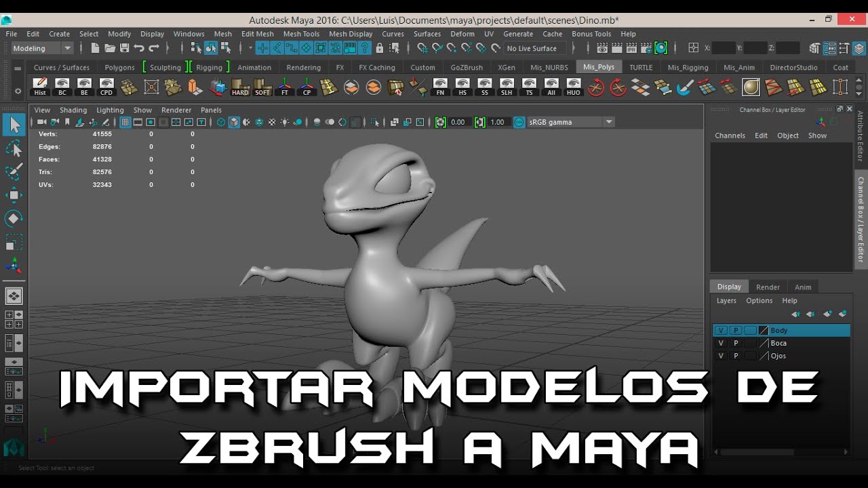Save the scene with the floppy icon
Screen dimensions: 868x488
coord(124,48)
